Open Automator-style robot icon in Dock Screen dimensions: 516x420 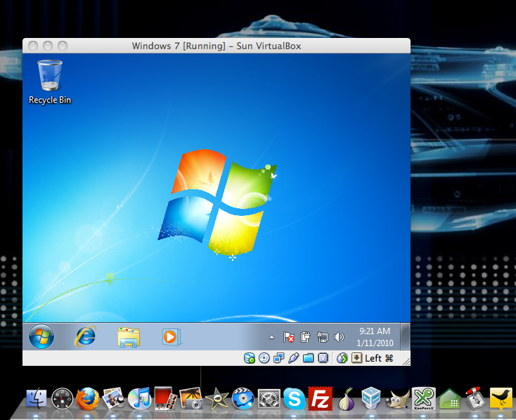pos(475,399)
